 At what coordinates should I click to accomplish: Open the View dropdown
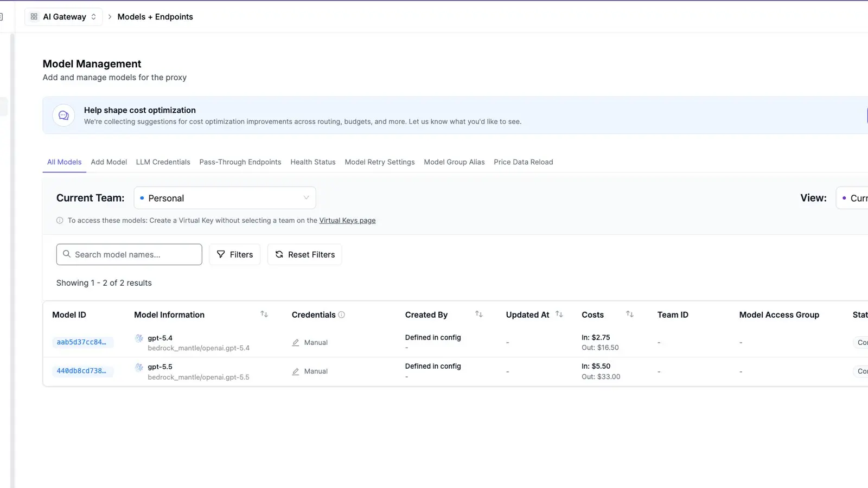coord(852,198)
